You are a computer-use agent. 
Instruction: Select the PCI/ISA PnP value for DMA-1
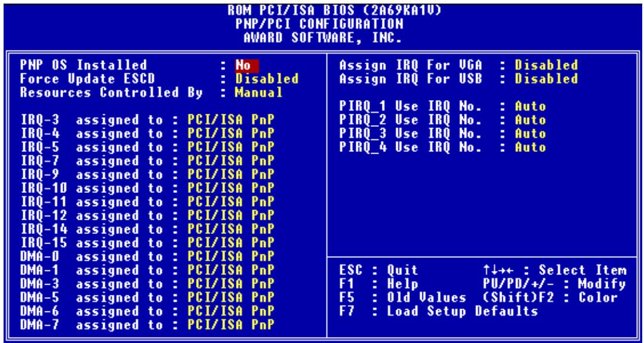pyautogui.click(x=231, y=270)
